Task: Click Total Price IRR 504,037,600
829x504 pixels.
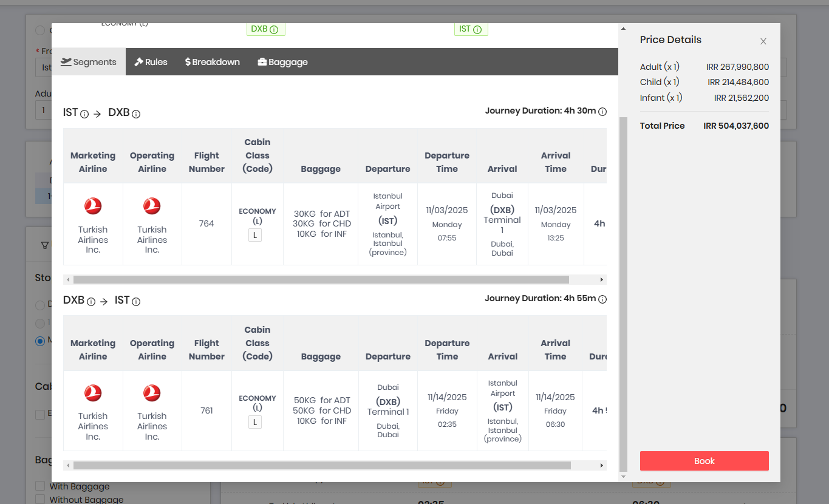Action: [x=704, y=126]
